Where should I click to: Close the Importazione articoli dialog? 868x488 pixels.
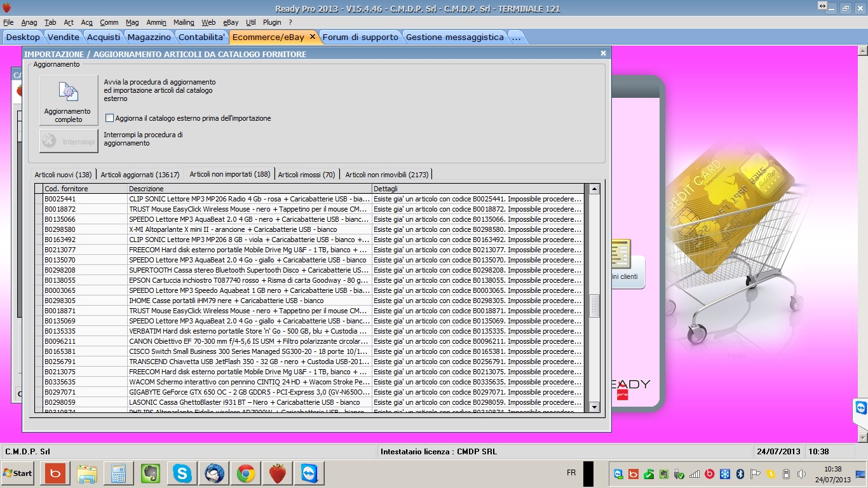click(604, 53)
